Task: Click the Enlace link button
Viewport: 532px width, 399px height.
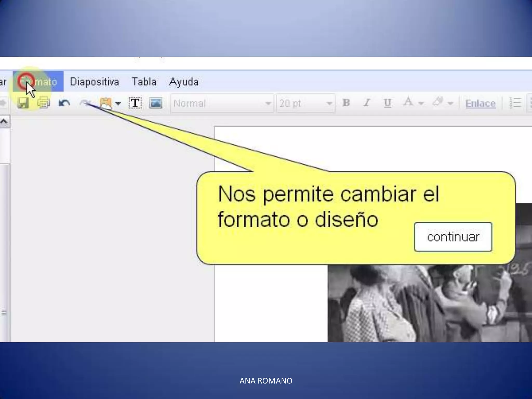Action: pyautogui.click(x=480, y=103)
